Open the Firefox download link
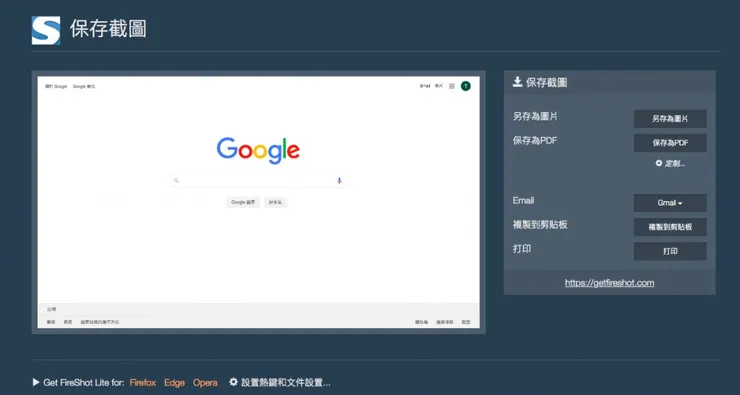 (143, 383)
